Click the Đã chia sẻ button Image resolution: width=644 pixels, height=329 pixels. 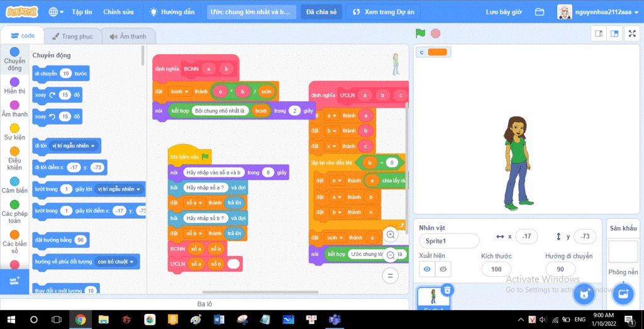[321, 12]
